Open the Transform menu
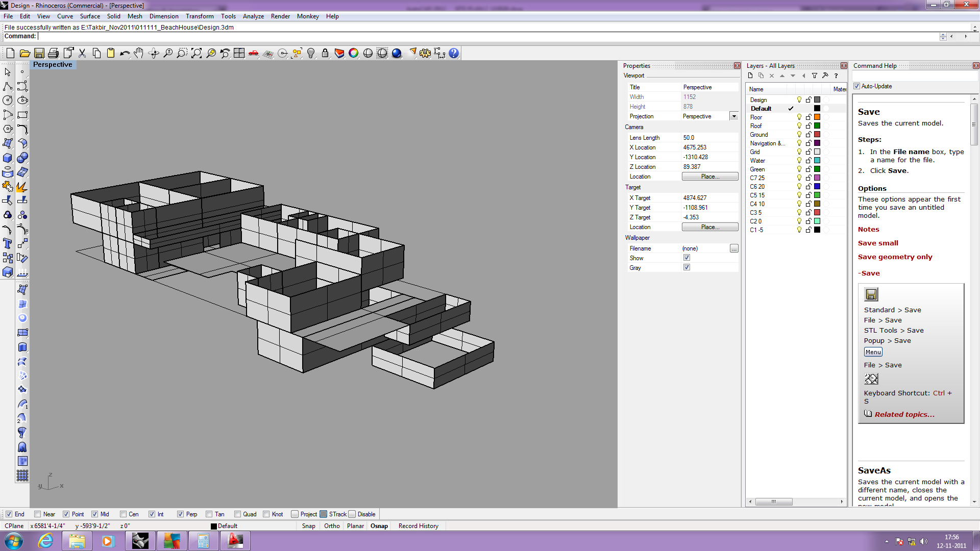Image resolution: width=980 pixels, height=551 pixels. 200,16
